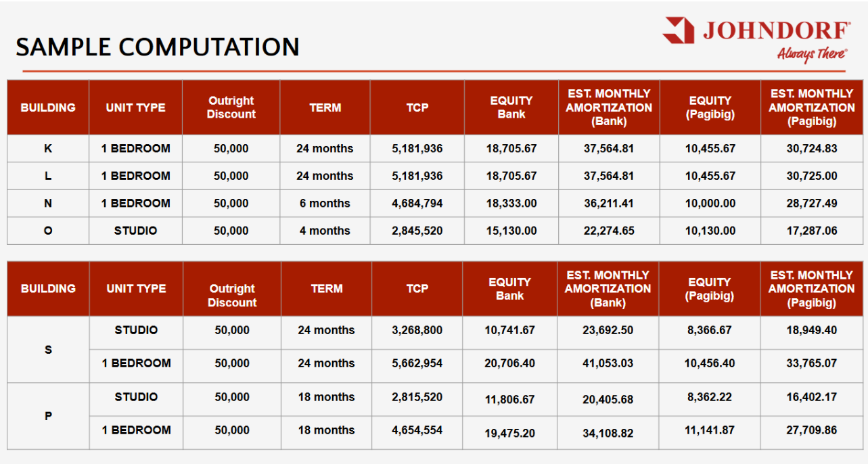Select the Building P cell
This screenshot has width=868, height=464.
[48, 416]
